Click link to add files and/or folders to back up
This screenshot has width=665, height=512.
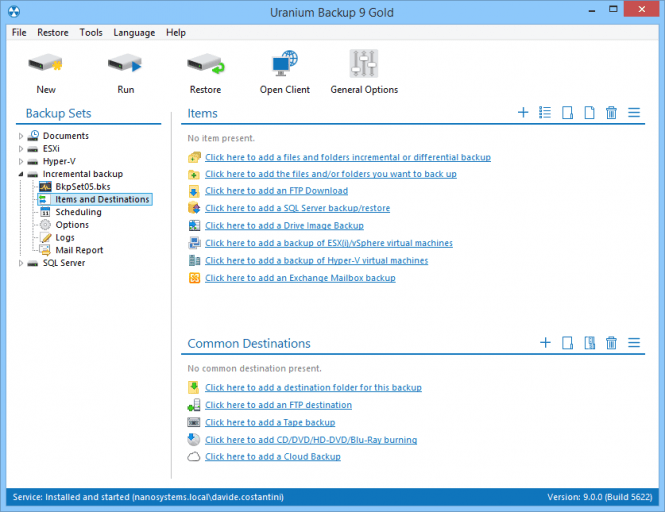(x=331, y=174)
